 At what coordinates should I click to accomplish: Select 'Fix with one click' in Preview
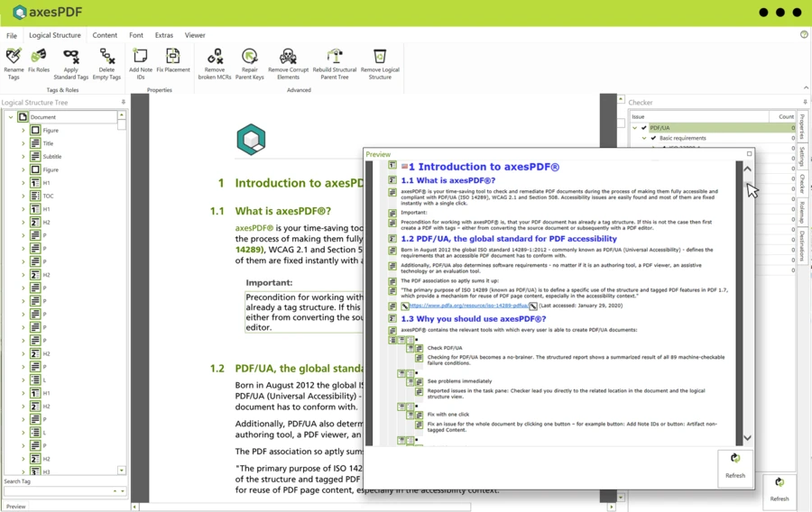tap(448, 415)
